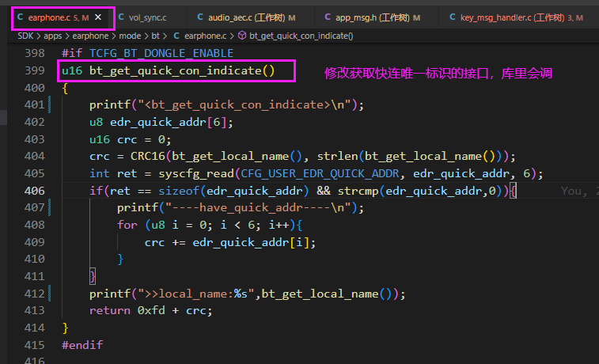This screenshot has width=599, height=364.
Task: Click the C file icon on earphone.c tab
Action: pos(21,17)
